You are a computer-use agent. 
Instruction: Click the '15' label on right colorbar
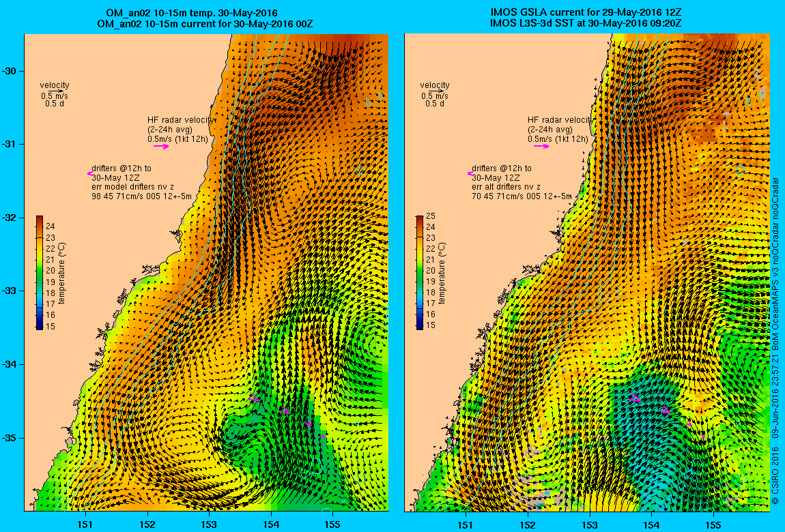pyautogui.click(x=431, y=325)
